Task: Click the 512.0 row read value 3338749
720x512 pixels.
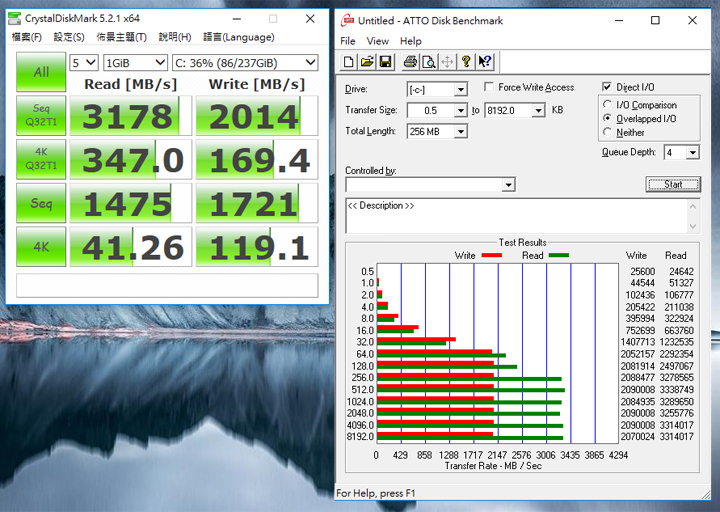Action: coord(677,389)
